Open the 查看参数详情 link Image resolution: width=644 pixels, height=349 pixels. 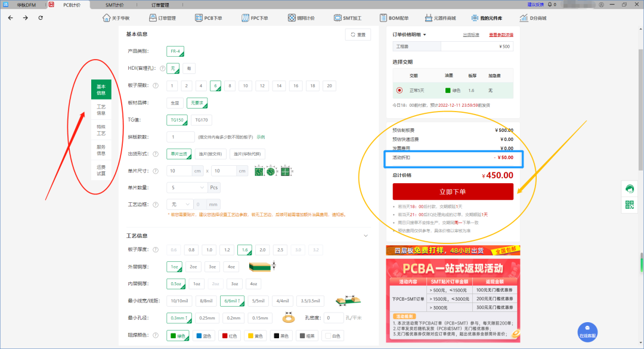point(501,35)
